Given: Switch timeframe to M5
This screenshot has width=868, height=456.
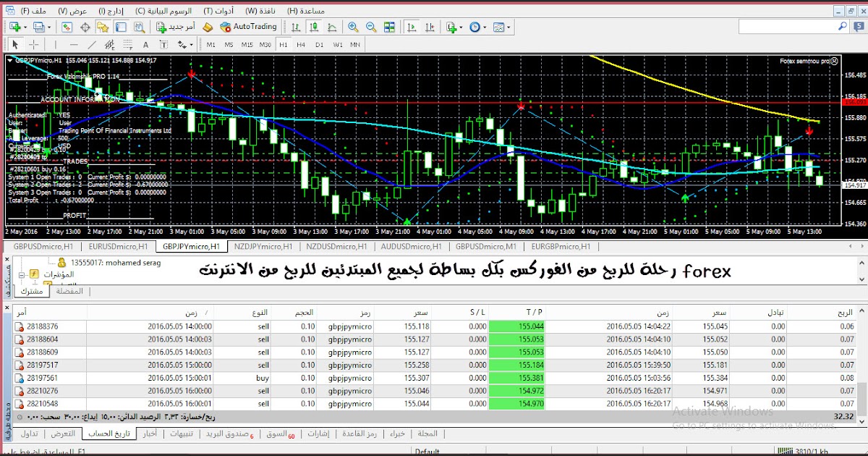Looking at the screenshot, I should [229, 45].
